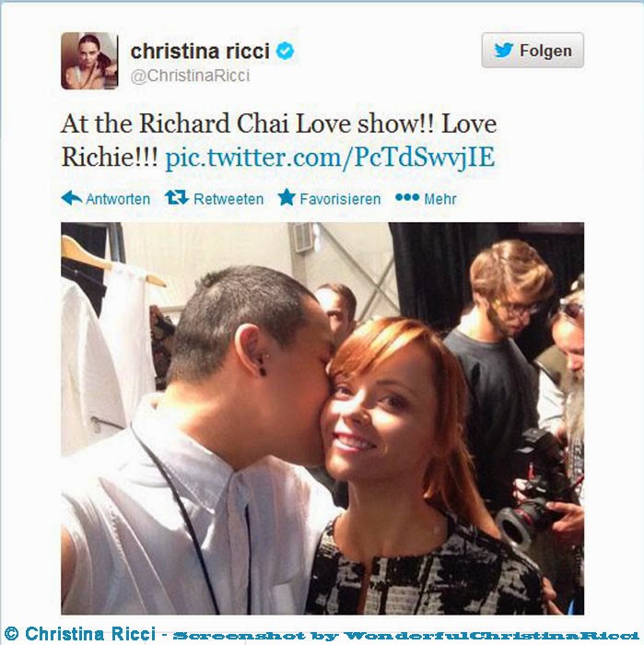
Task: Open the profile avatar thumbnail
Action: coord(89,61)
